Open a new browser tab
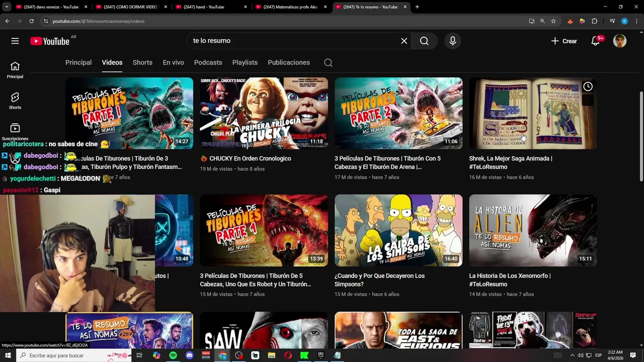 pos(417,7)
